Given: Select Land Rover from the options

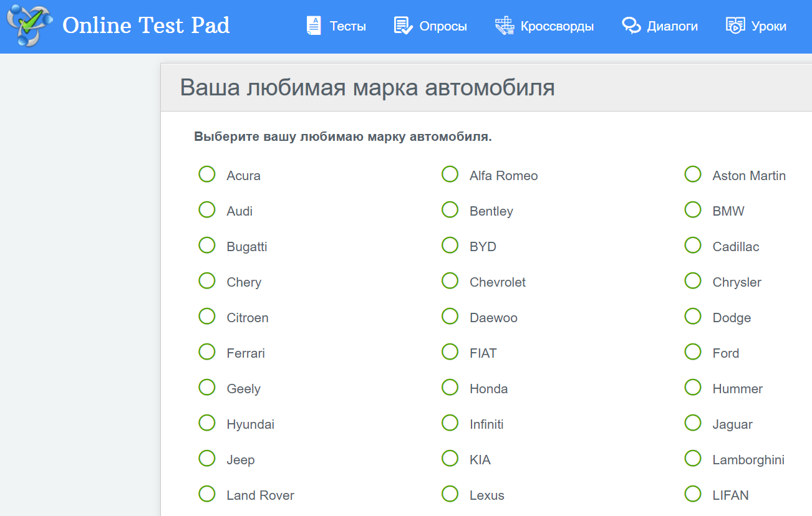Looking at the screenshot, I should [206, 494].
